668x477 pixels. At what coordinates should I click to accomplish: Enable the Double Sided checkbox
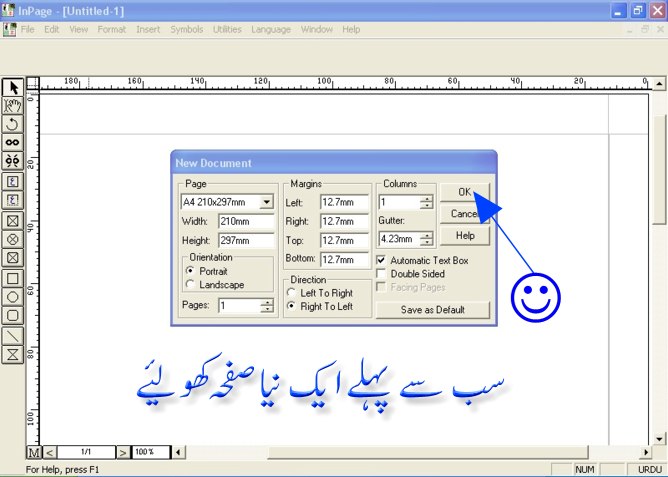[382, 274]
